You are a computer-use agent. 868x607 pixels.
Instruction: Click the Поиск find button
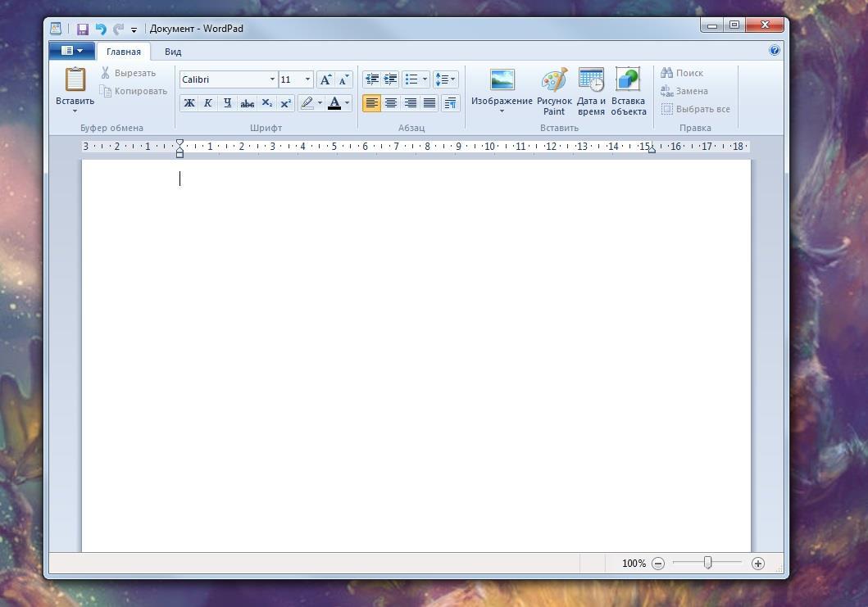click(682, 73)
